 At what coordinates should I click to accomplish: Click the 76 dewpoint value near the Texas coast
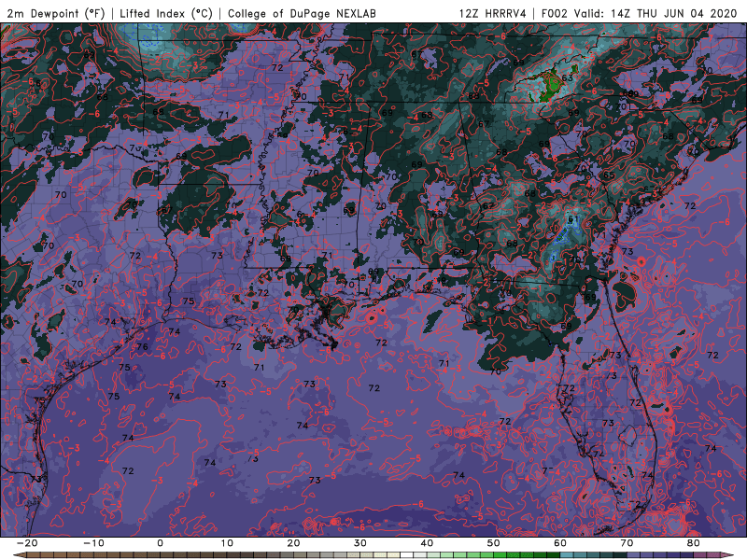[x=143, y=346]
